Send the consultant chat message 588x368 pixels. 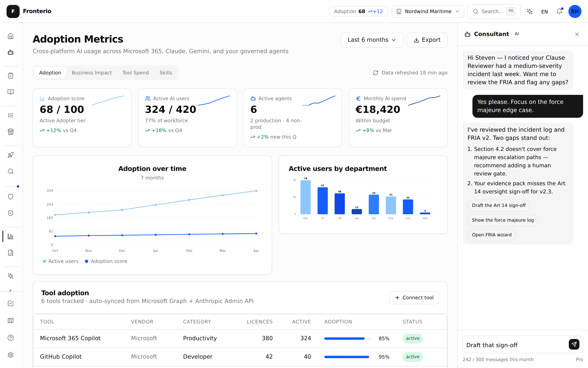point(574,344)
